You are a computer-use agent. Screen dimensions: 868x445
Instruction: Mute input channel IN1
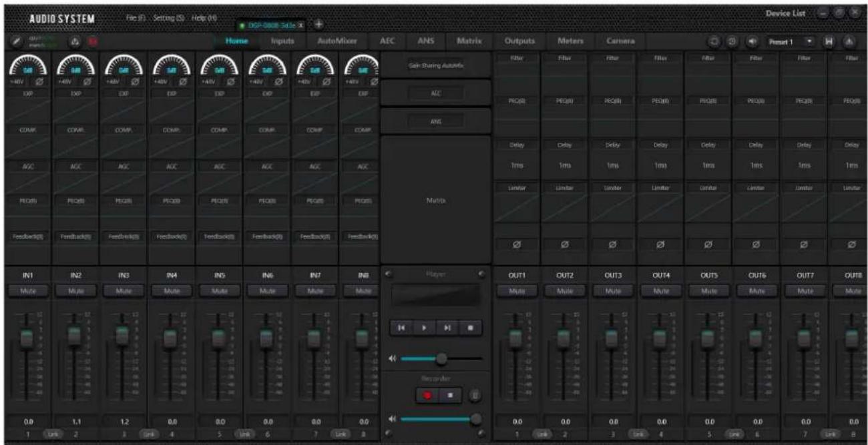(x=29, y=291)
